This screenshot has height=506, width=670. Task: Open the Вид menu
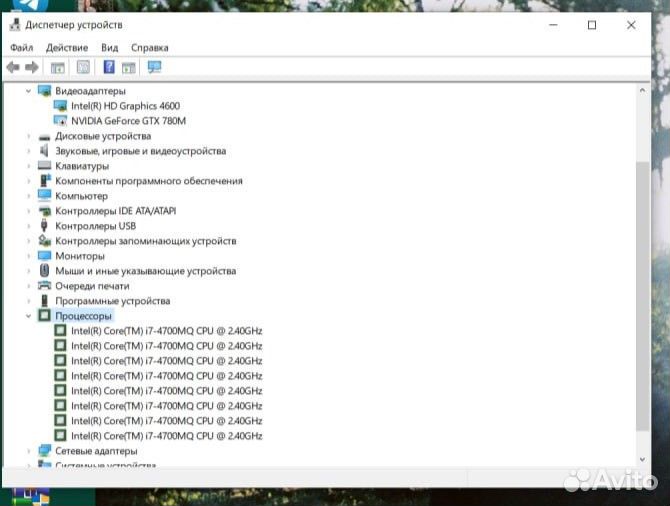coord(109,47)
